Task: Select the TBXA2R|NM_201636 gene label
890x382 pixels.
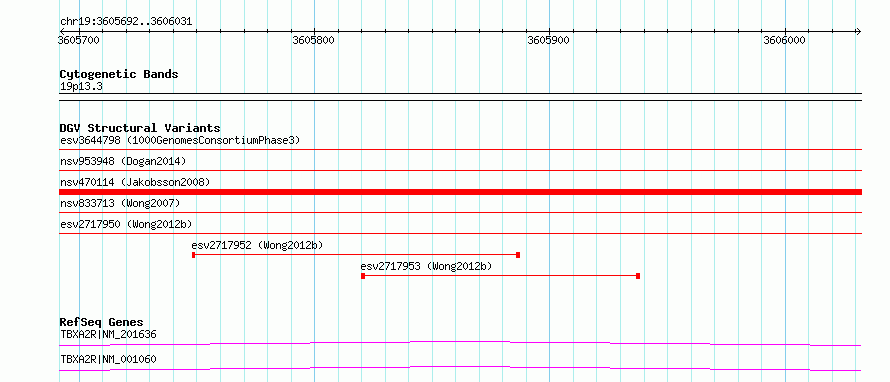Action: (x=108, y=334)
